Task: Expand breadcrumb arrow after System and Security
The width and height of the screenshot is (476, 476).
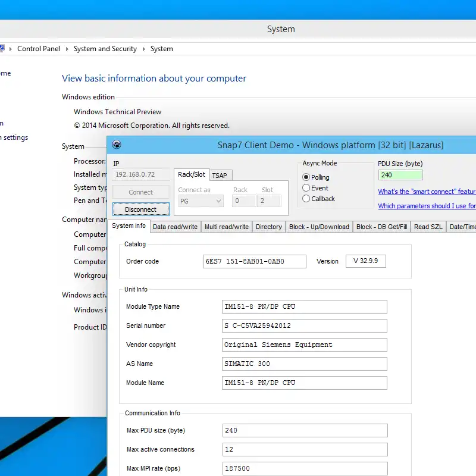Action: [144, 49]
